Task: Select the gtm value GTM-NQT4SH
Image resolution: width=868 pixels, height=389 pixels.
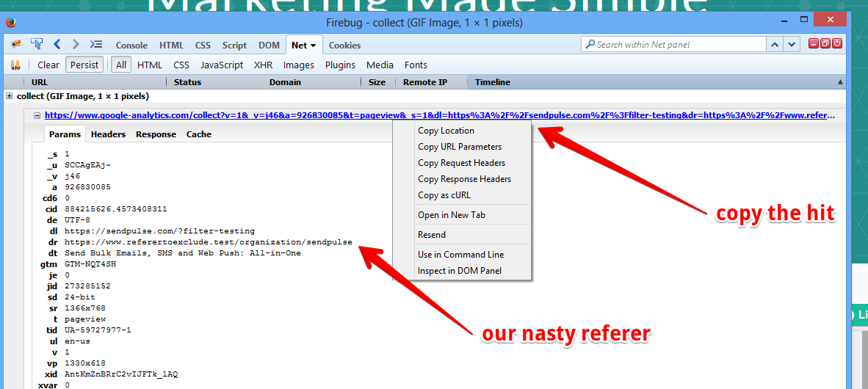Action: click(90, 264)
